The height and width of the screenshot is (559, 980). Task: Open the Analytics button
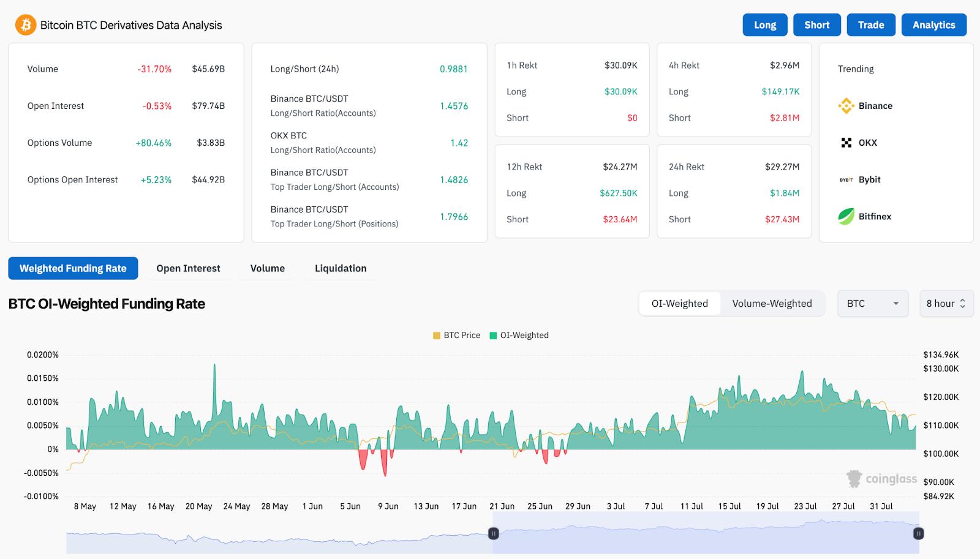[x=933, y=25]
